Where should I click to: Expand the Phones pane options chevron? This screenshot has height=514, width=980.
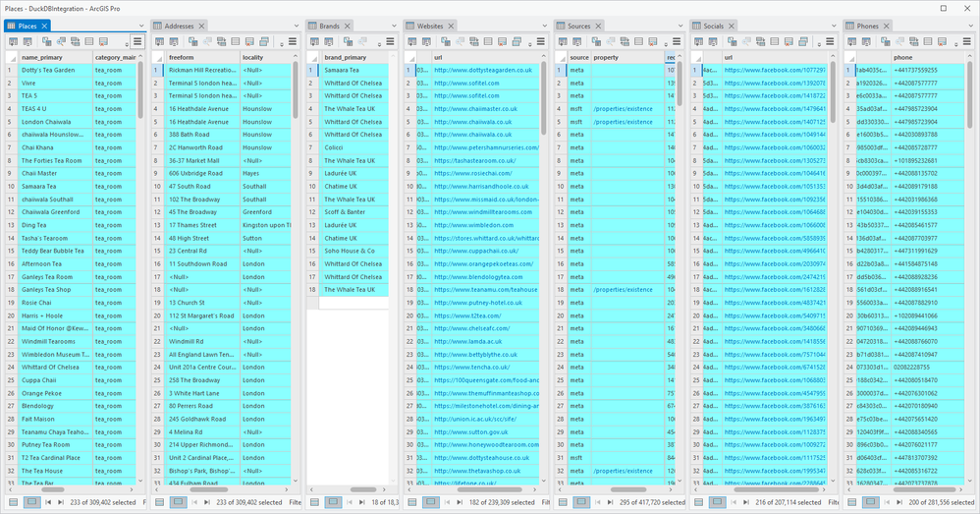(x=970, y=26)
